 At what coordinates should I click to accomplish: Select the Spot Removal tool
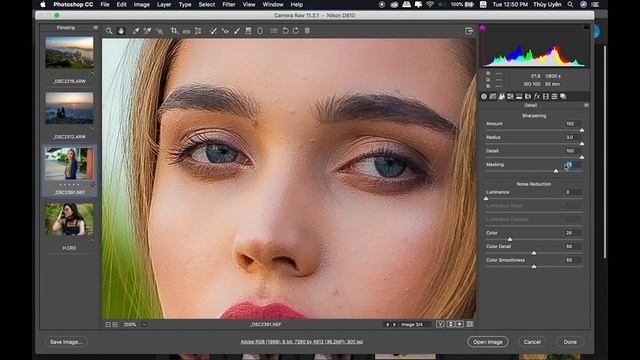coord(213,31)
